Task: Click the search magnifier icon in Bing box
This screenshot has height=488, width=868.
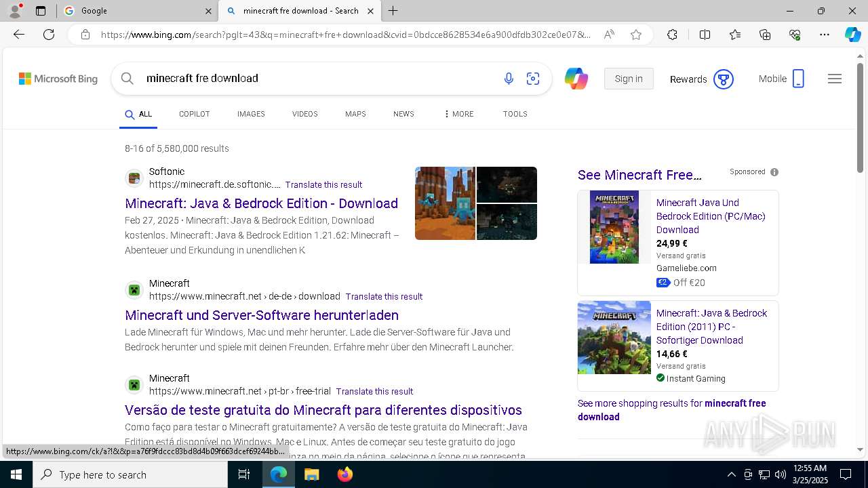Action: [127, 79]
